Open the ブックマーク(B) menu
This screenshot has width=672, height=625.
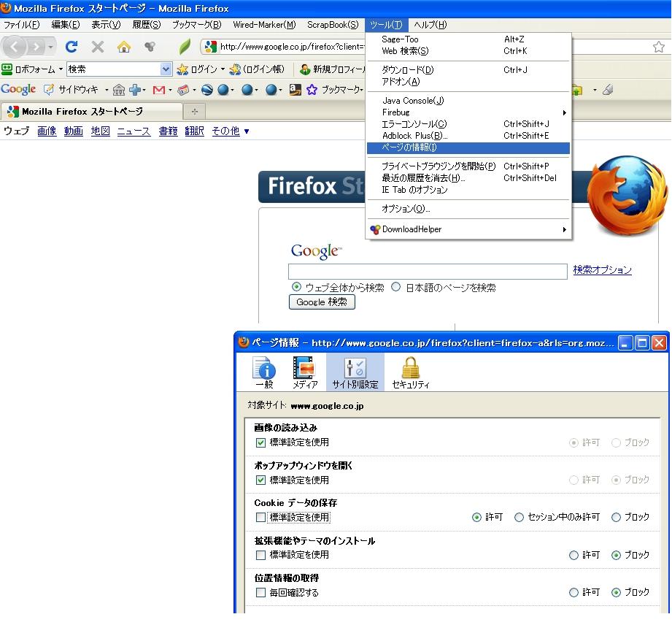(197, 25)
